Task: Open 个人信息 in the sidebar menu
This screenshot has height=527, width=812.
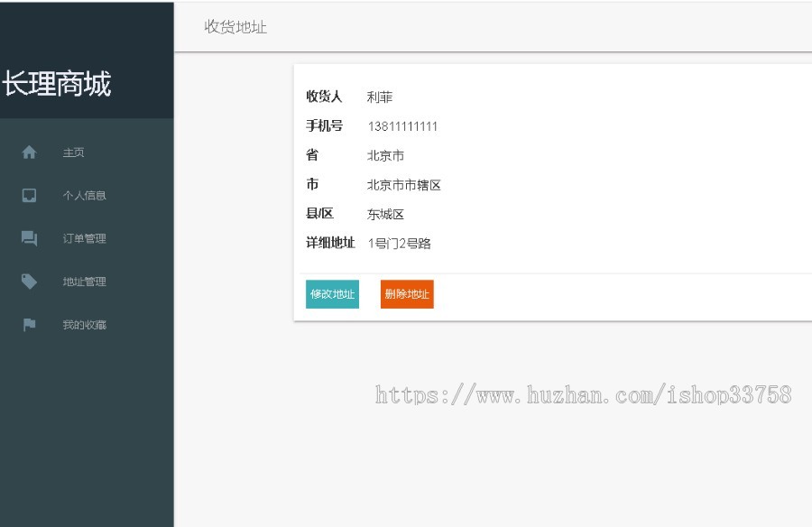Action: 82,196
